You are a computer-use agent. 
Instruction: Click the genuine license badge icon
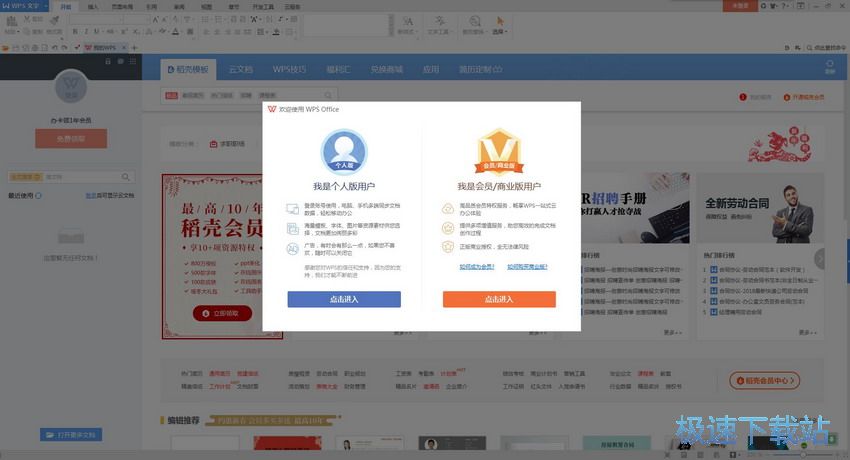[448, 247]
